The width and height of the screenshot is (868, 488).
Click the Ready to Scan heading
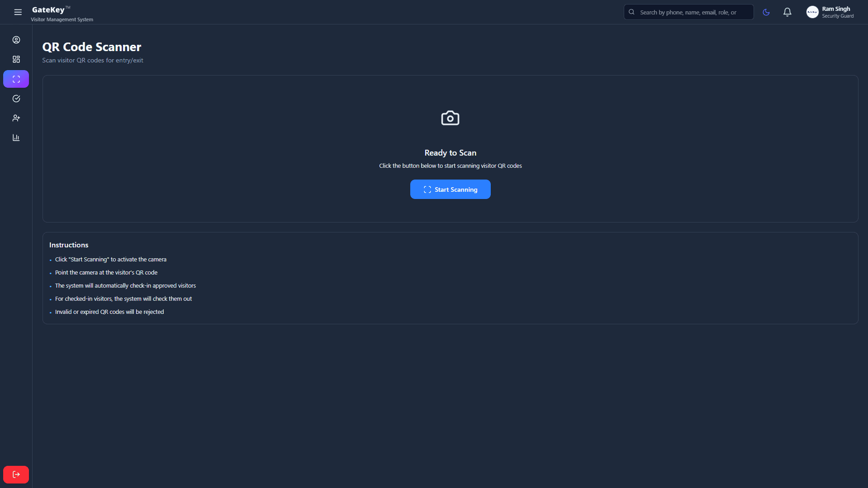coord(450,153)
